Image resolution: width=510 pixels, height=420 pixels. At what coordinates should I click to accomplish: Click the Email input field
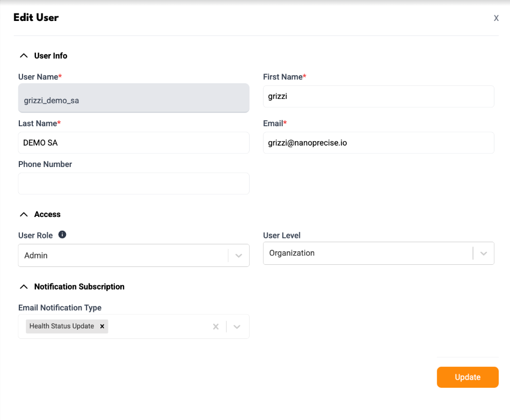pos(378,143)
